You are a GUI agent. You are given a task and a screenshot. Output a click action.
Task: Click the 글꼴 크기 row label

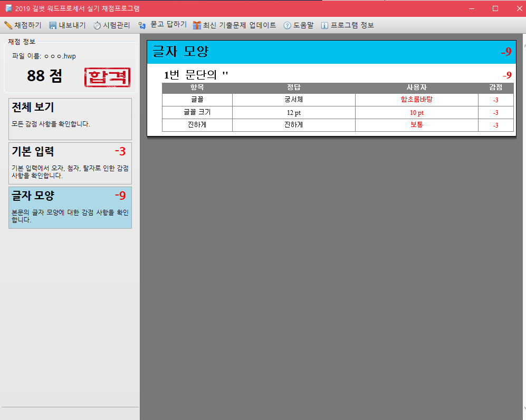pos(197,112)
